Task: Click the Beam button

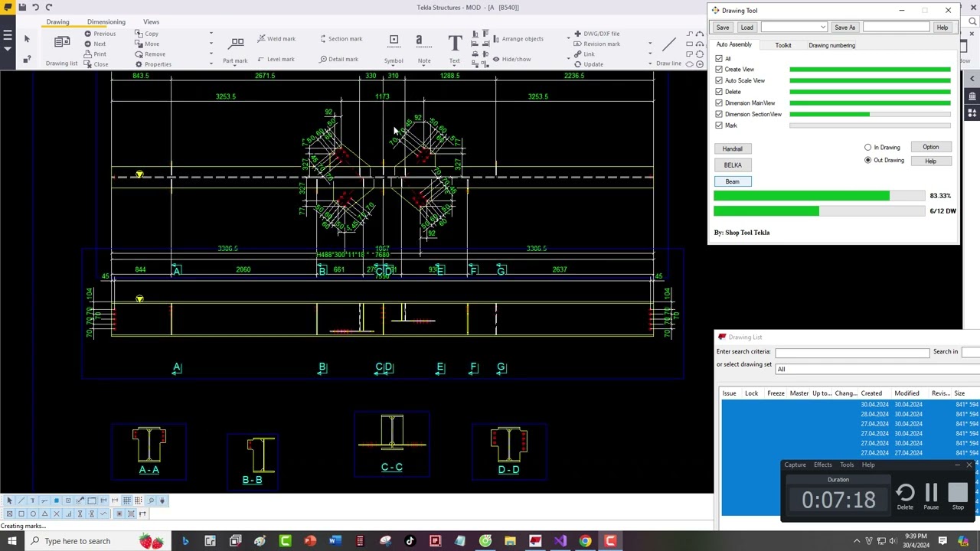Action: [732, 181]
